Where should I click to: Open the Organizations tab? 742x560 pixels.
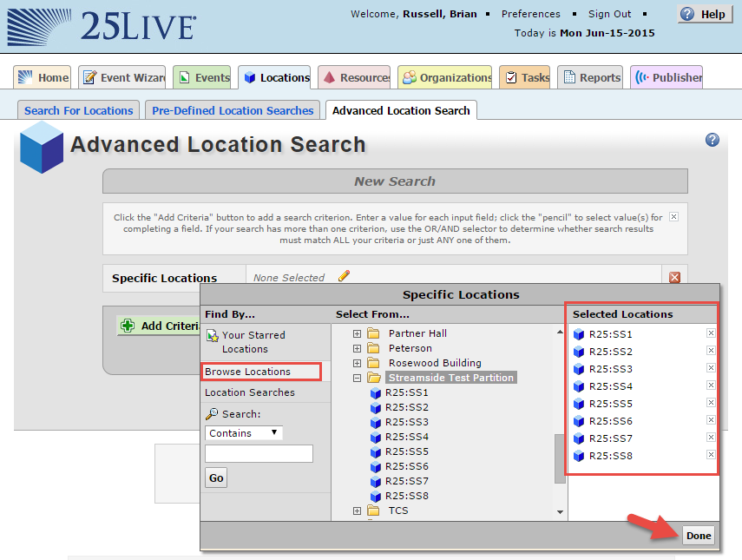coord(445,77)
